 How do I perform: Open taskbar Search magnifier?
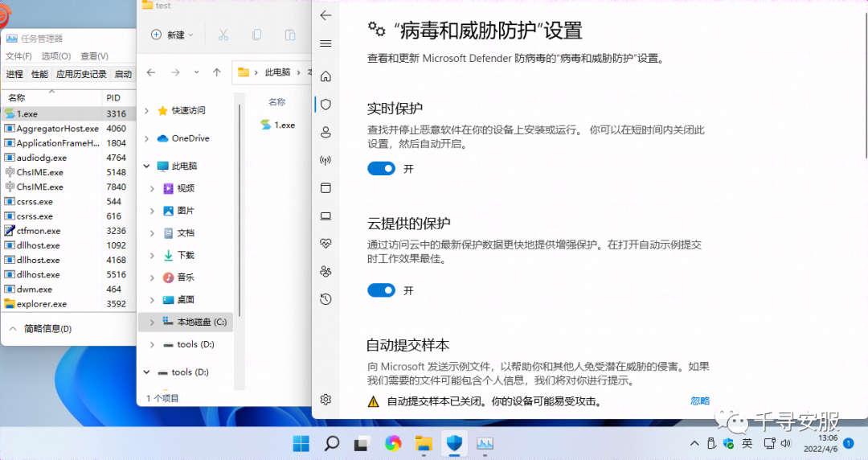coord(332,443)
